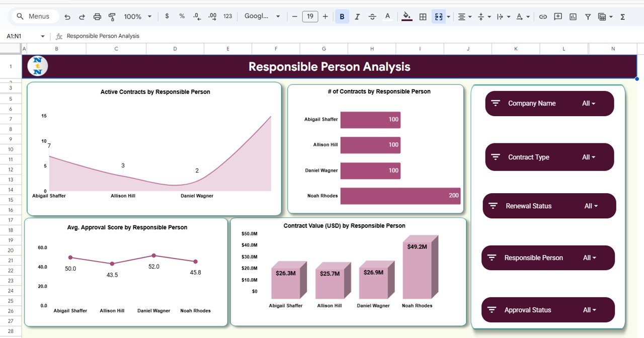Decrease decimal places
The image size is (644, 338).
coord(196,16)
